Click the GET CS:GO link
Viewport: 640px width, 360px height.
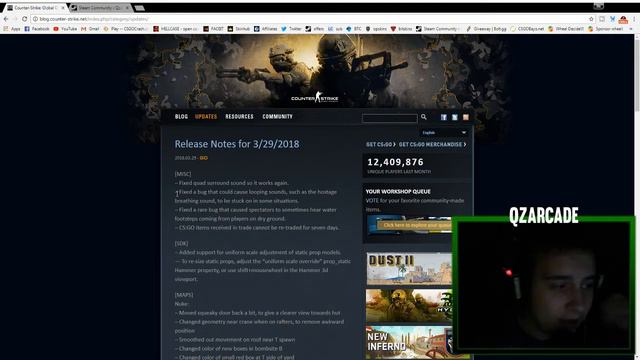(380, 144)
